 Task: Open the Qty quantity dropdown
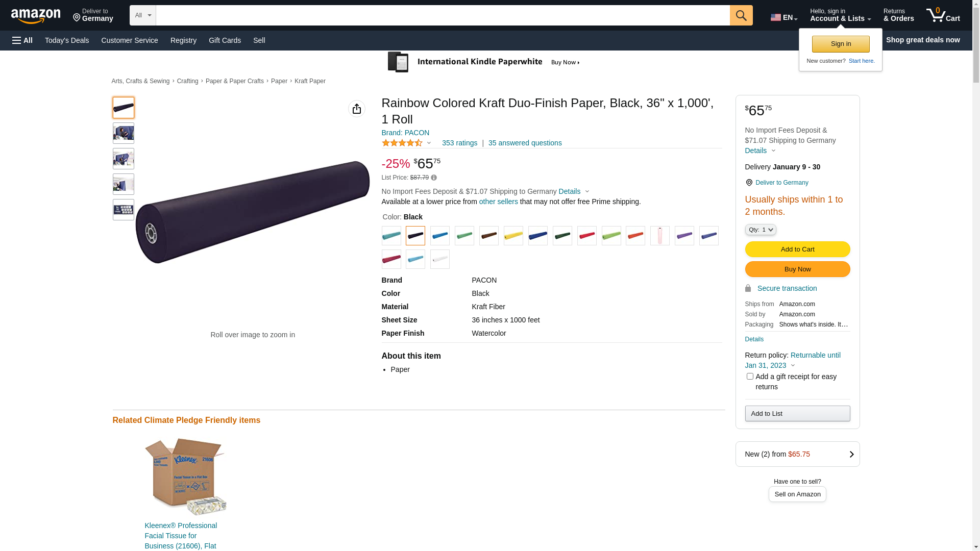[x=760, y=230]
